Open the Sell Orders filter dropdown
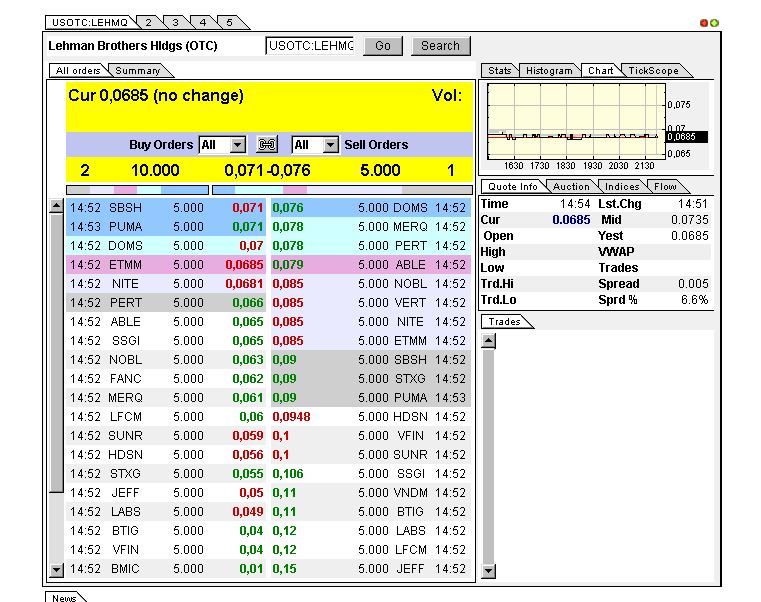This screenshot has height=602, width=761. click(x=330, y=145)
